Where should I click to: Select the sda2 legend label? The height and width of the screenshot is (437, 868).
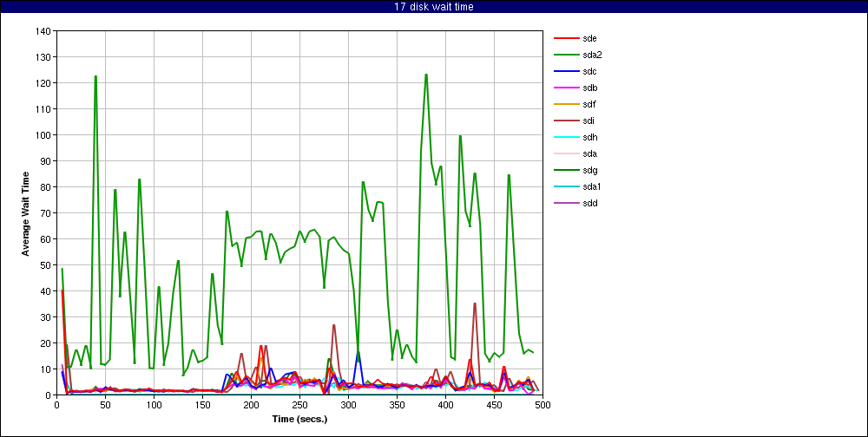pyautogui.click(x=591, y=55)
